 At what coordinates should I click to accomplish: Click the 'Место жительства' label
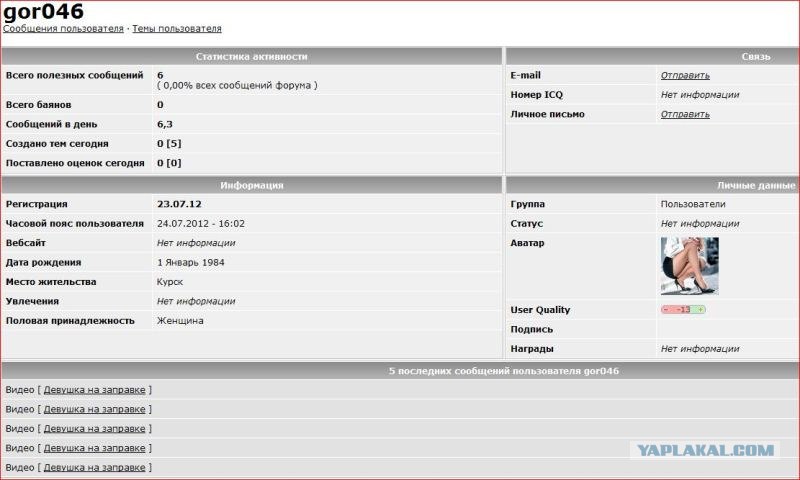click(x=51, y=282)
